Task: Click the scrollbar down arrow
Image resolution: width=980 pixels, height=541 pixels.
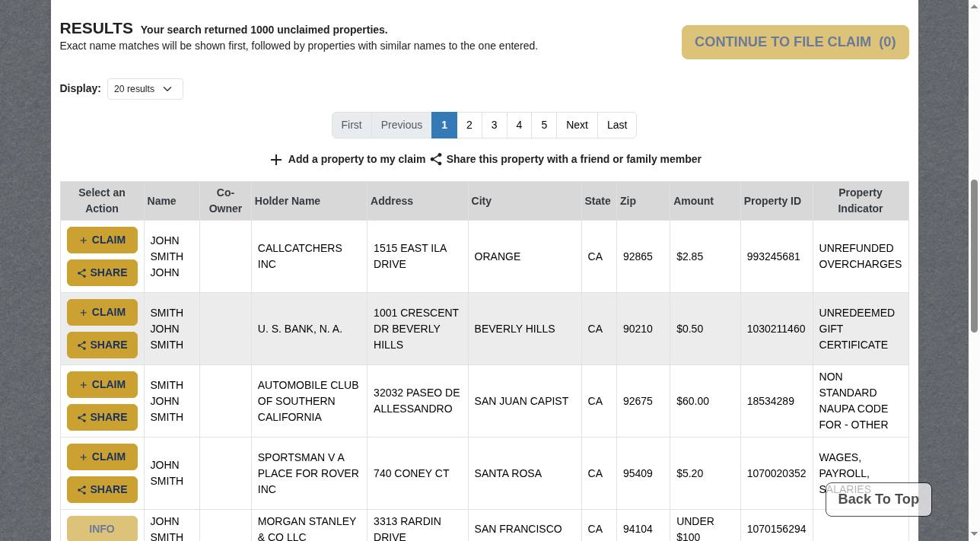Action: (x=974, y=536)
